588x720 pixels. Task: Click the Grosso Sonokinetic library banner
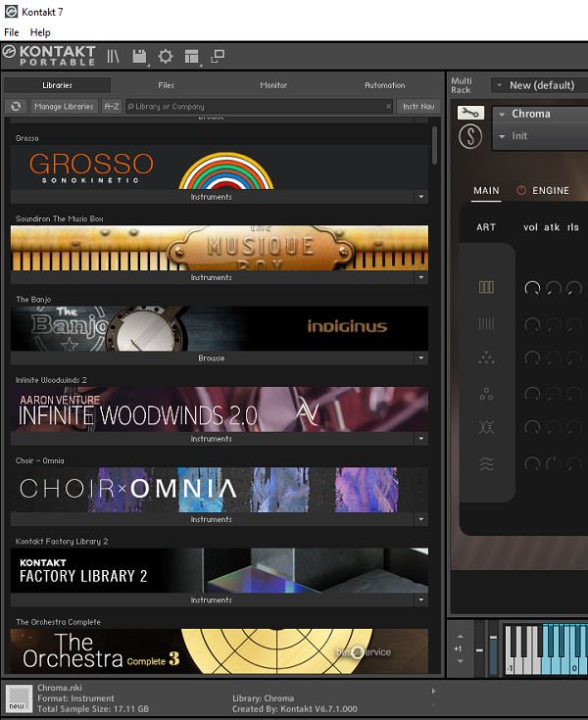(220, 168)
